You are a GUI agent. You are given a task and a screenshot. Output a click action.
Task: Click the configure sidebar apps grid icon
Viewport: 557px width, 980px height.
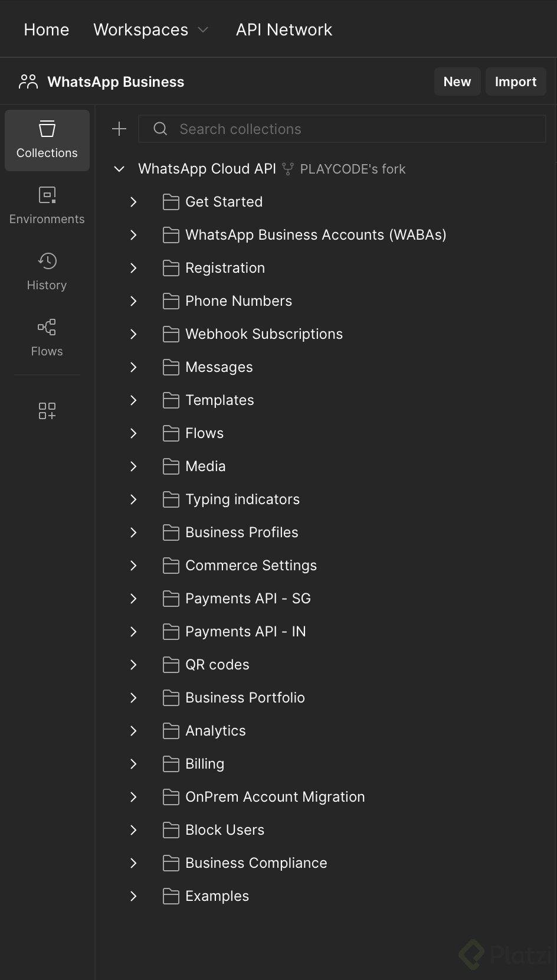tap(47, 411)
